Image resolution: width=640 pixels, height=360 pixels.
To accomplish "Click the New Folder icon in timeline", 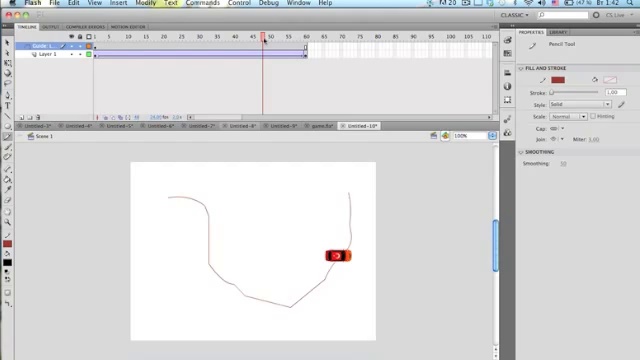I will point(30,118).
